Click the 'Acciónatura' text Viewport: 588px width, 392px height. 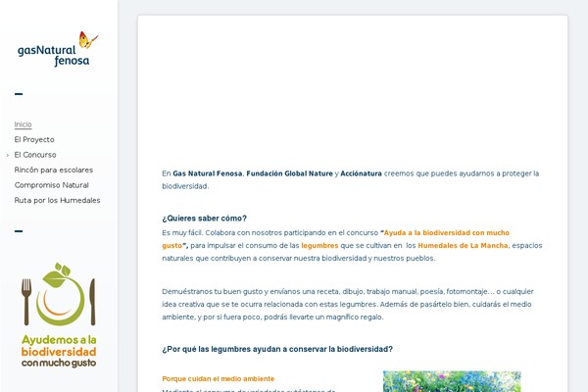tap(361, 173)
